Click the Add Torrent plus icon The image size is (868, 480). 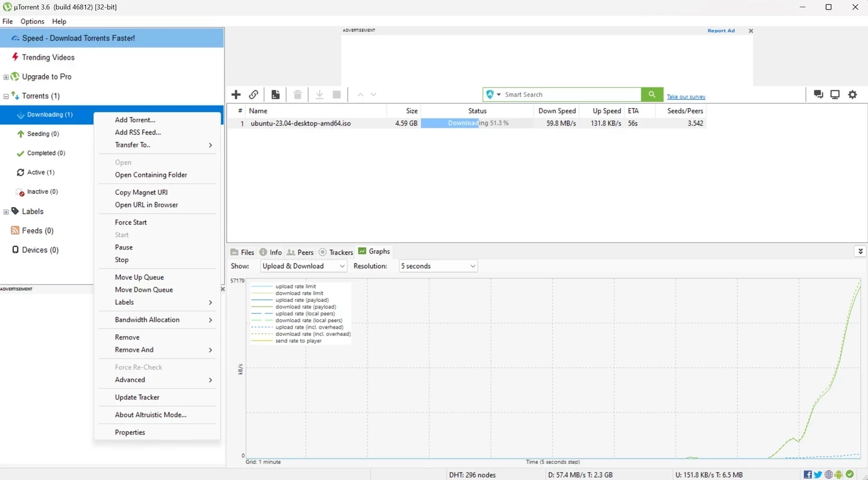(236, 95)
